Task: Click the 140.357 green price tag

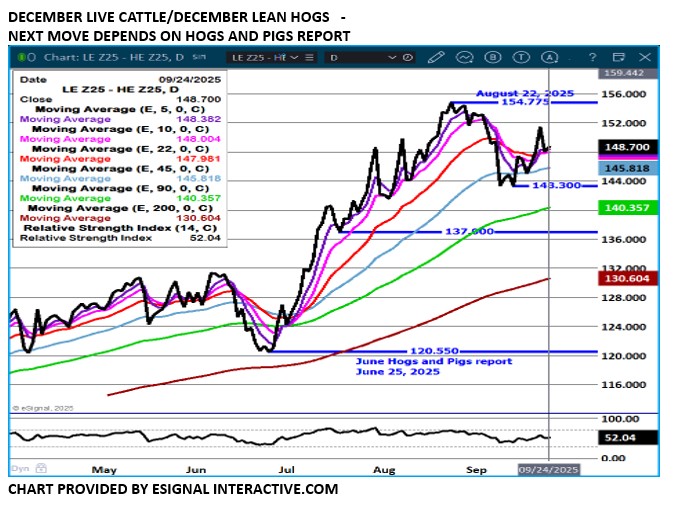Action: pos(627,207)
